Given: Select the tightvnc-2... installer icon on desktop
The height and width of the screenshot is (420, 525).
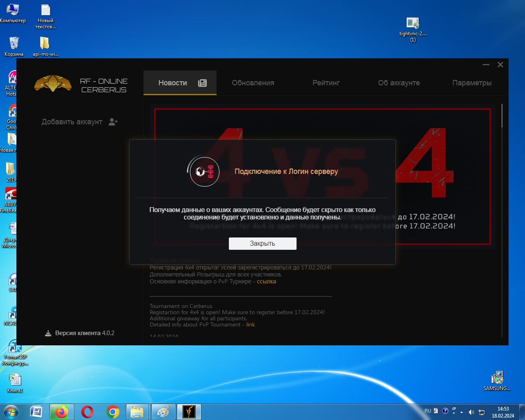Looking at the screenshot, I should [413, 30].
